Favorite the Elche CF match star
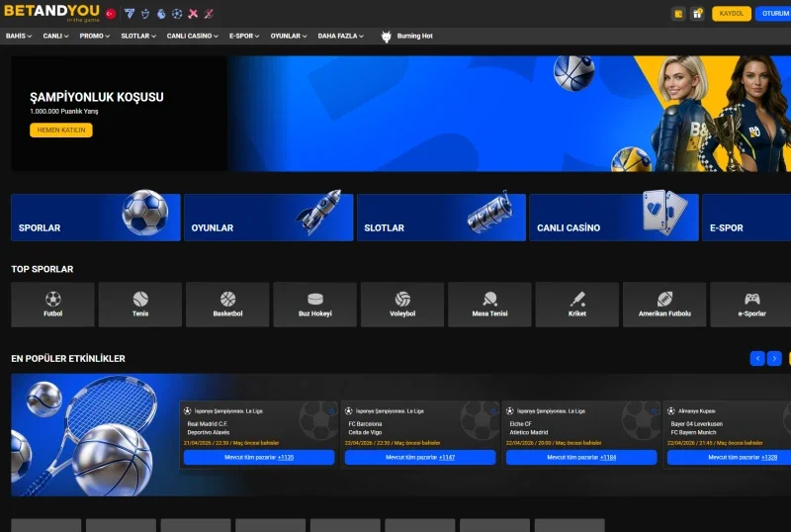The width and height of the screenshot is (791, 532). (655, 410)
